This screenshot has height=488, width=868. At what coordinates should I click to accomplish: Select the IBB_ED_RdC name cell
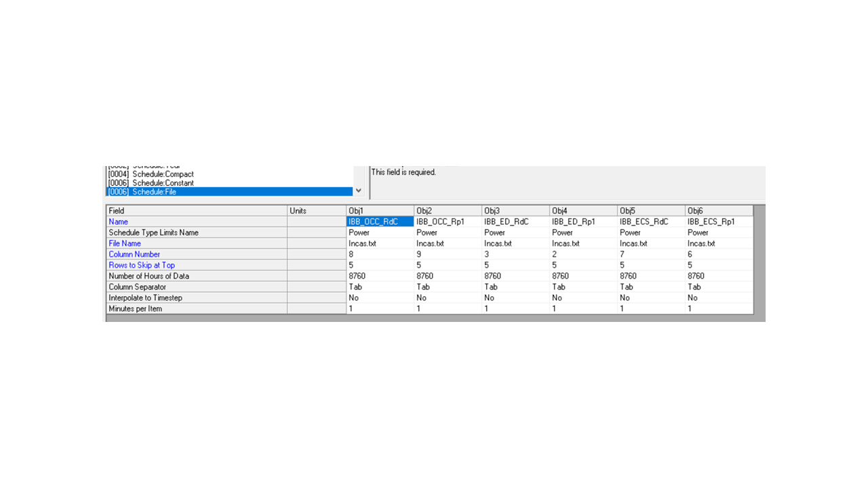[x=515, y=222]
